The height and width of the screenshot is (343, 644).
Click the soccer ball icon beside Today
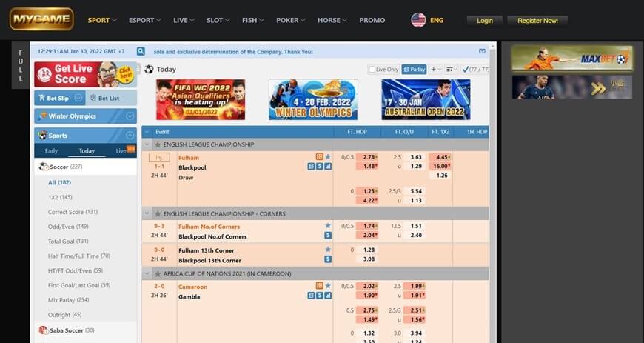149,69
